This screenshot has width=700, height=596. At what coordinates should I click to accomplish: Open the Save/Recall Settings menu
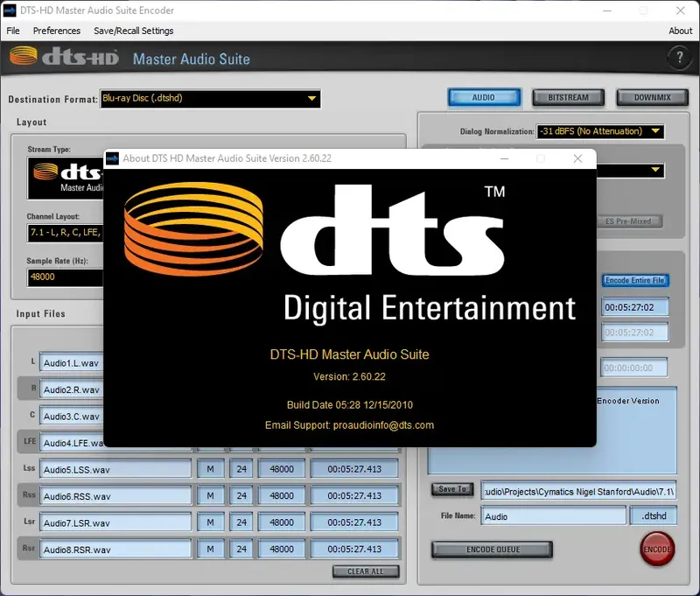point(132,31)
